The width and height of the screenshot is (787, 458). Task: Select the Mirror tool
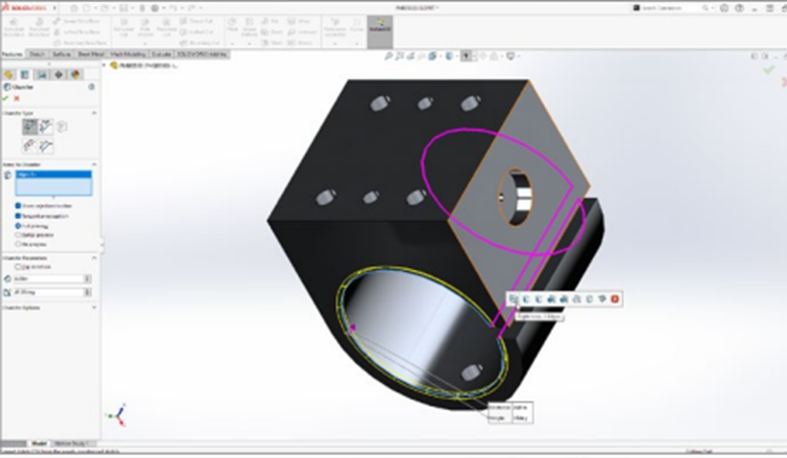(x=300, y=43)
